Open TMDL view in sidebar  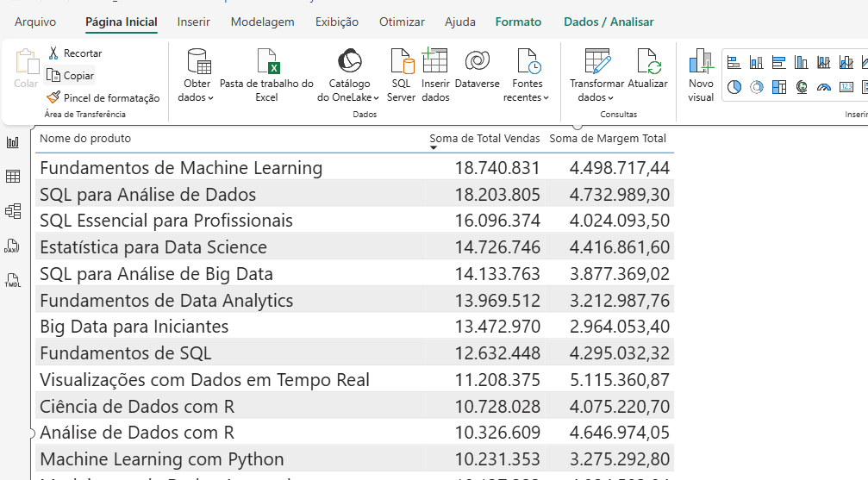tap(13, 280)
